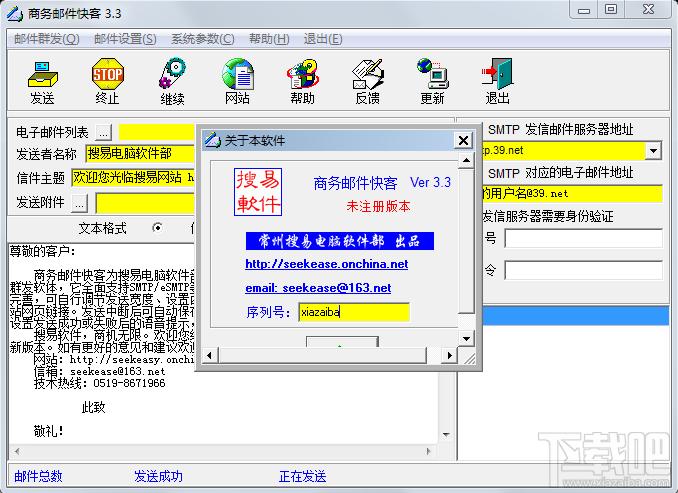The width and height of the screenshot is (678, 493).
Task: Click the About dialog scroll left arrow
Action: coord(210,355)
